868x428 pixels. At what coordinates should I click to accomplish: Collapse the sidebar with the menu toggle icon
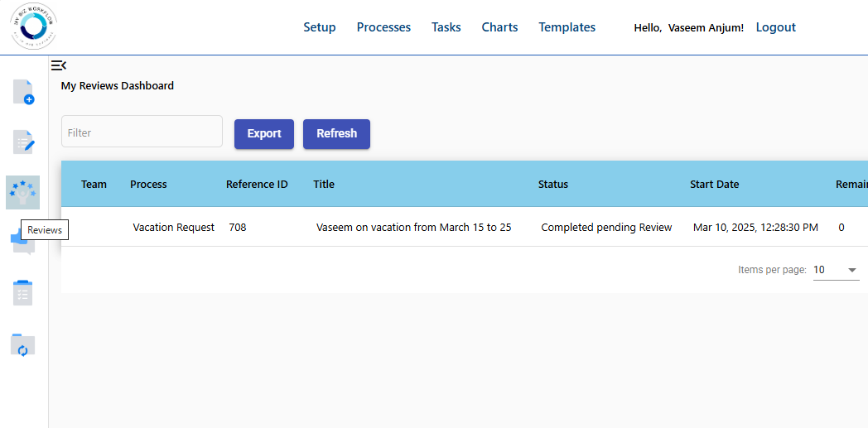(59, 65)
